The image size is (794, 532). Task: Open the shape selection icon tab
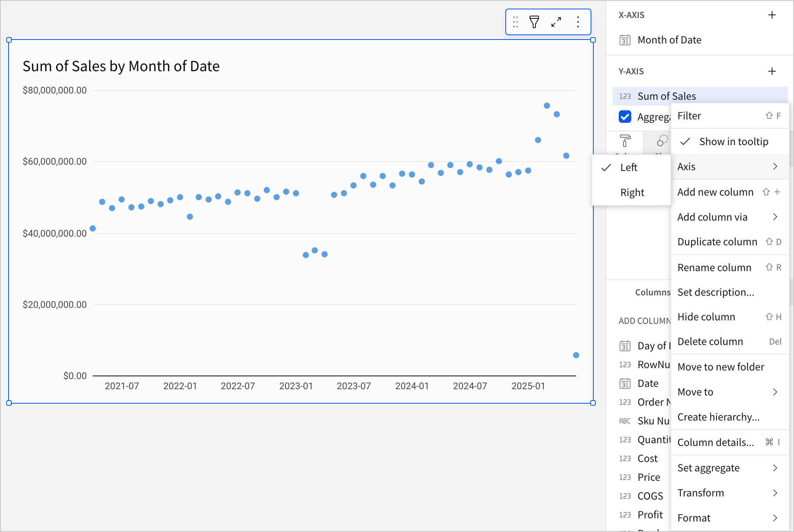click(x=662, y=141)
